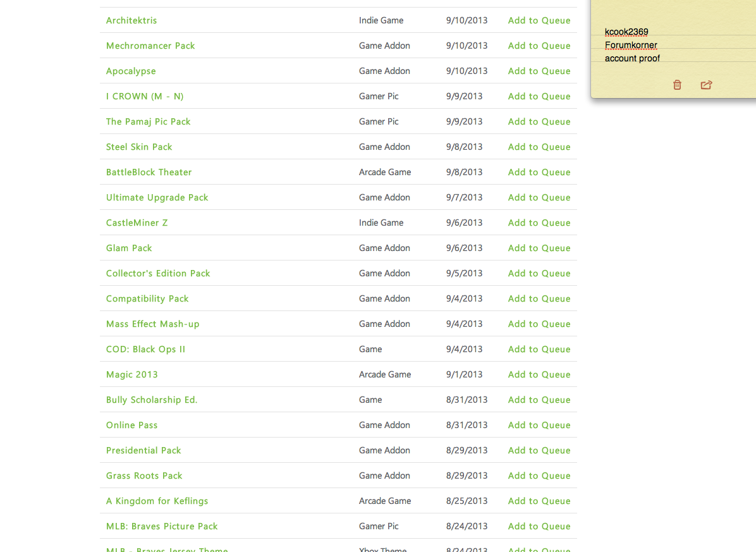
Task: Open the Steel Skin Pack link
Action: [139, 147]
